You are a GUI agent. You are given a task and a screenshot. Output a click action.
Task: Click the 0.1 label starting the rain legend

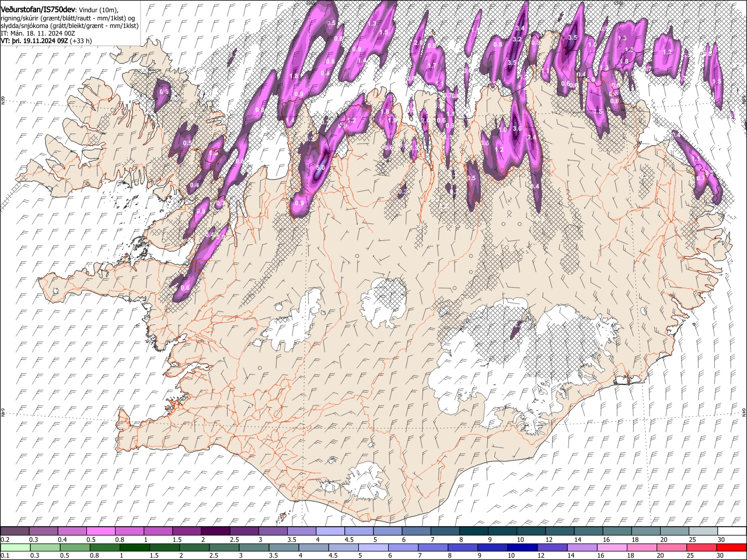pyautogui.click(x=5, y=555)
